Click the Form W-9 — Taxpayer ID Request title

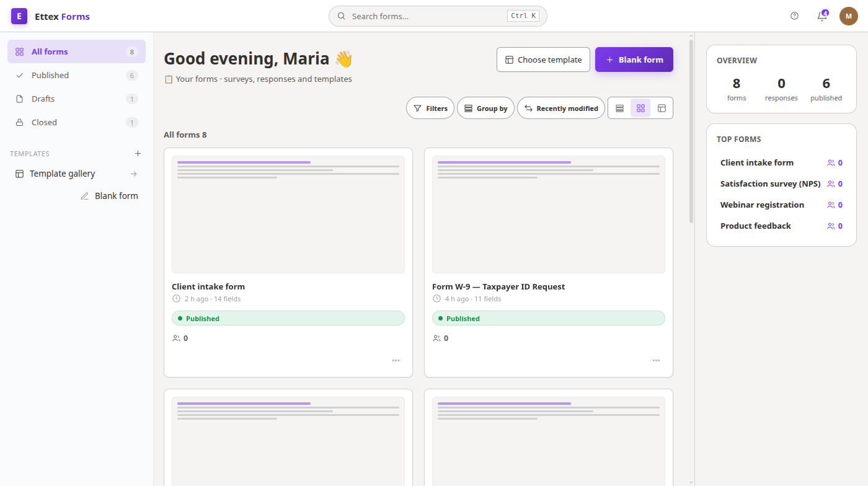[498, 286]
